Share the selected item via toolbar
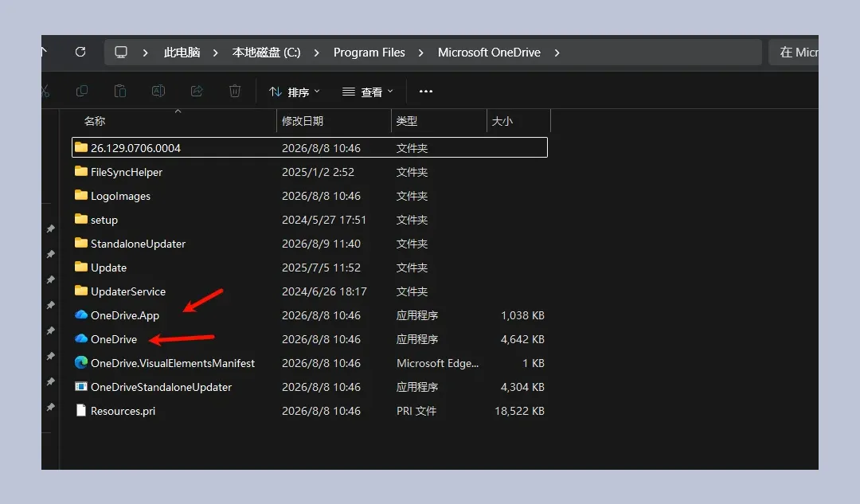860x504 pixels. [x=197, y=91]
